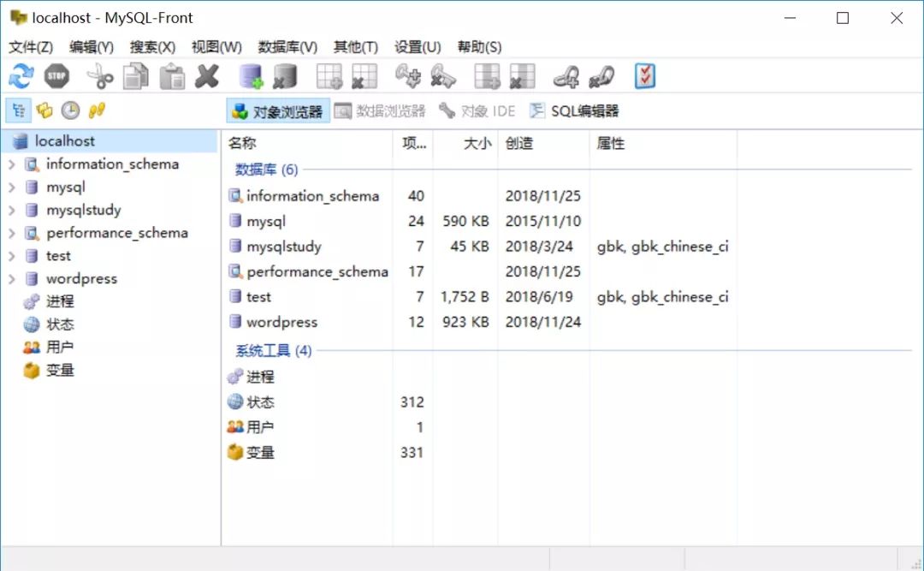The width and height of the screenshot is (924, 571).
Task: Click the 系统工具 (4) group header
Action: [x=274, y=351]
